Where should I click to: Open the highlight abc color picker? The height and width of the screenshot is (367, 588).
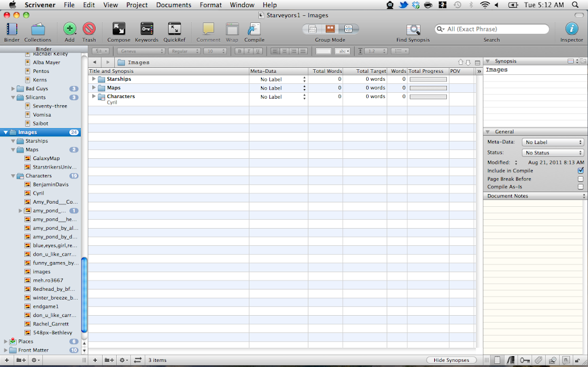(x=342, y=51)
